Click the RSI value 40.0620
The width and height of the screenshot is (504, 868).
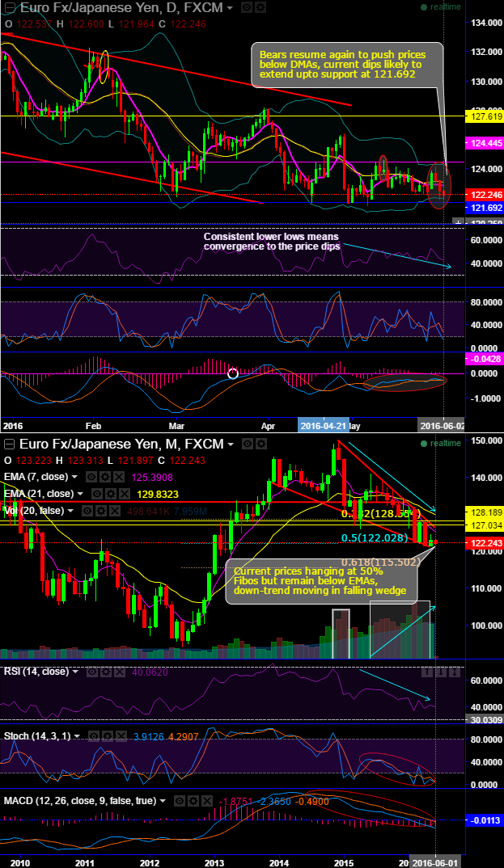(x=152, y=672)
